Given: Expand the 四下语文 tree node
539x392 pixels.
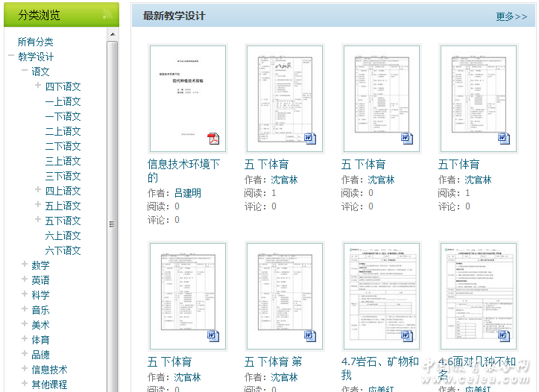Looking at the screenshot, I should tap(38, 86).
